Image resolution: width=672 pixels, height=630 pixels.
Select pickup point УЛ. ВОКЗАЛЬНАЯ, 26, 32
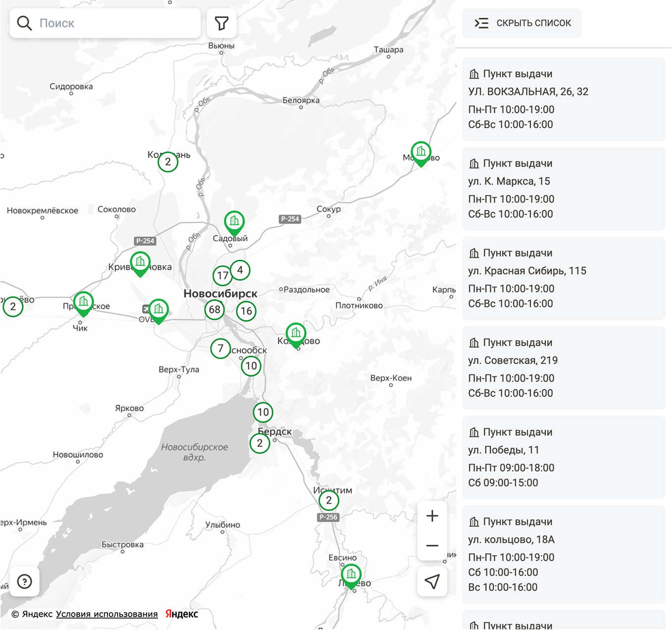tap(563, 99)
